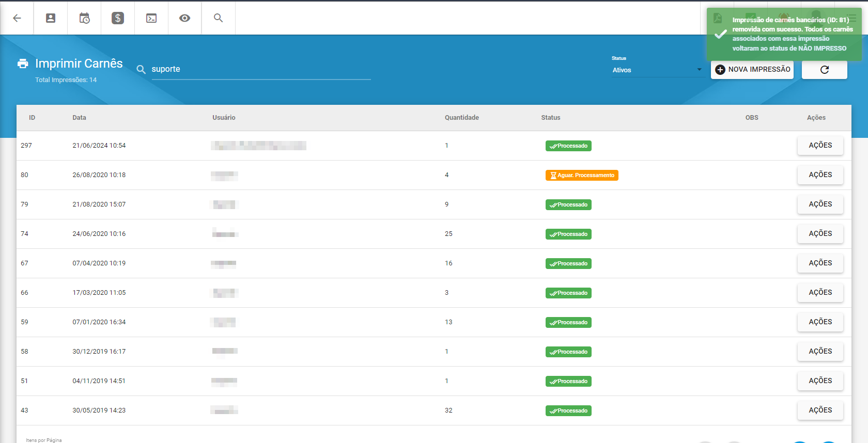Expand AÇÕES menu for print ID 297
The image size is (868, 443).
(820, 146)
